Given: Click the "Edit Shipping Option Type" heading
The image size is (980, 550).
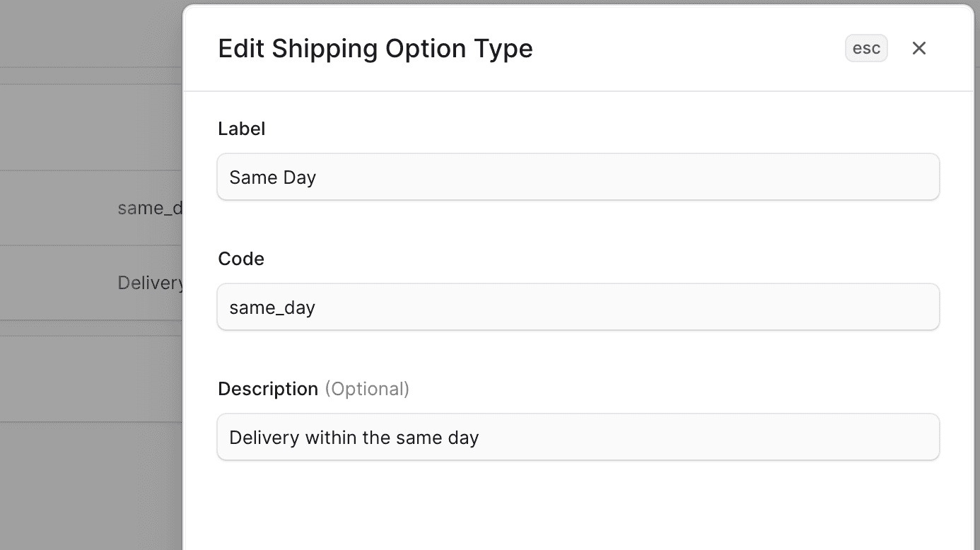Looking at the screenshot, I should pos(375,48).
